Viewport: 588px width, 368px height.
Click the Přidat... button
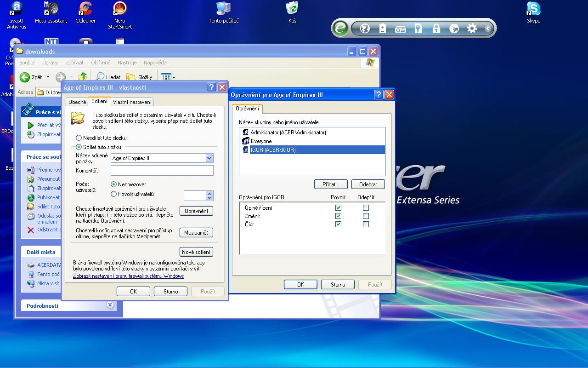330,184
